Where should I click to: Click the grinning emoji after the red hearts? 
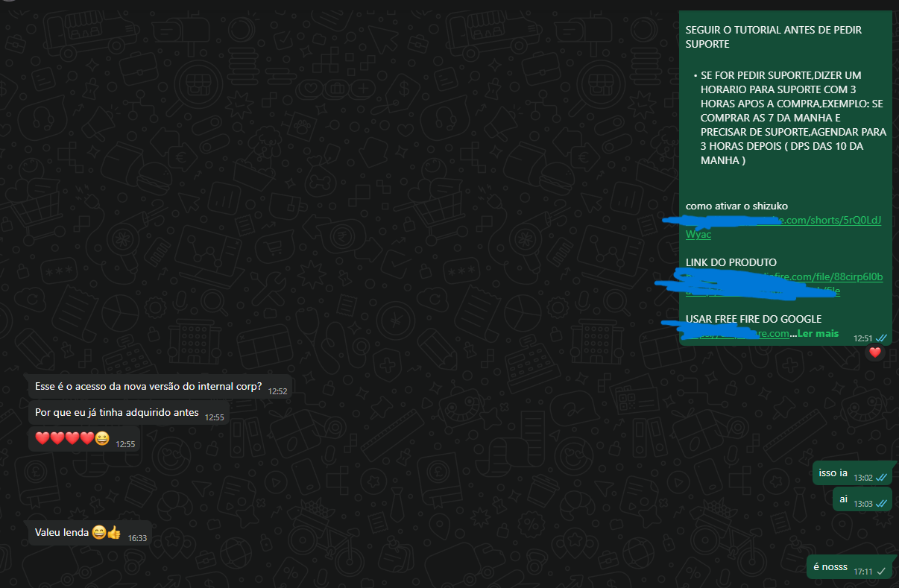click(x=102, y=438)
